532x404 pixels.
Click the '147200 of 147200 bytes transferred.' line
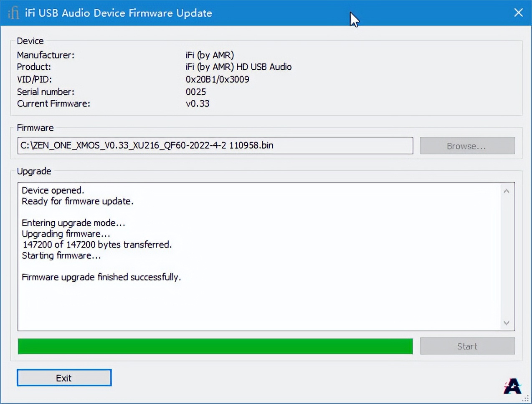tap(97, 245)
